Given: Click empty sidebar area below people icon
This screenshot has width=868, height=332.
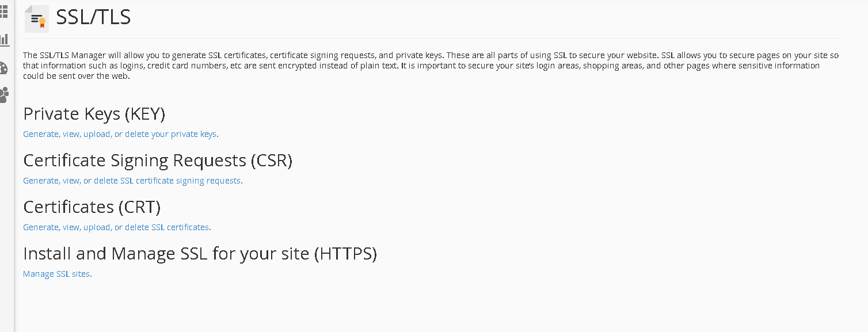Looking at the screenshot, I should click(x=6, y=219).
